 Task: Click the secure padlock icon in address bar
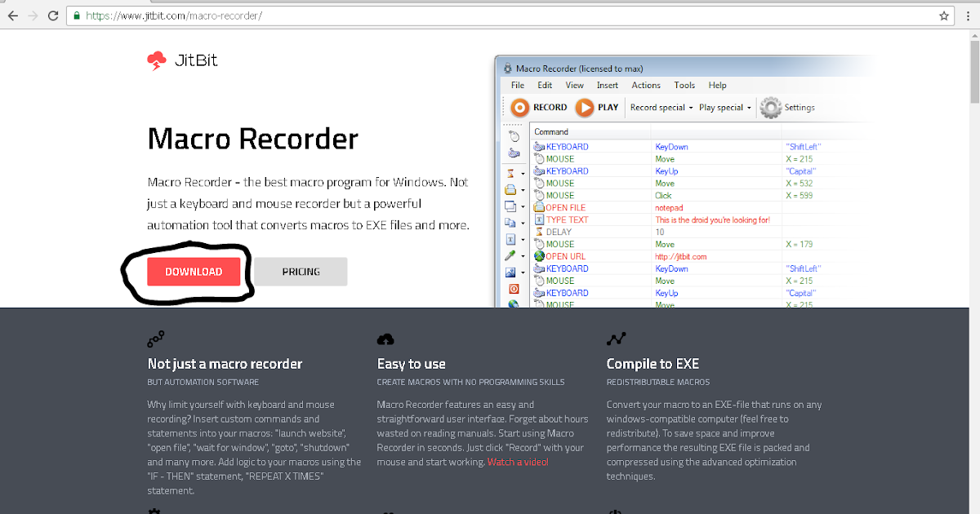pos(77,16)
